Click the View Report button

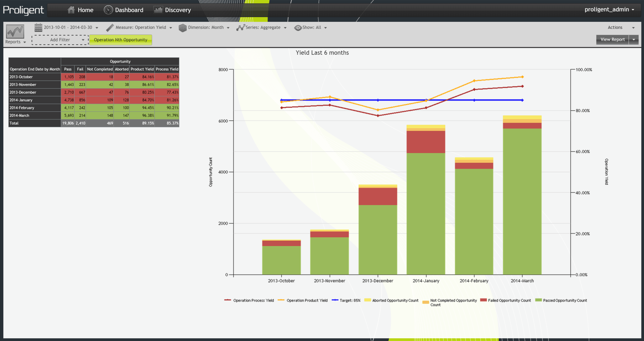pos(612,40)
